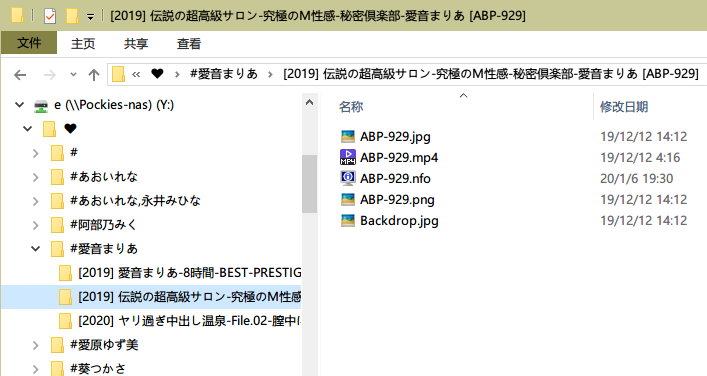Expand the # folder in tree
This screenshot has width=707, height=376.
click(x=36, y=153)
